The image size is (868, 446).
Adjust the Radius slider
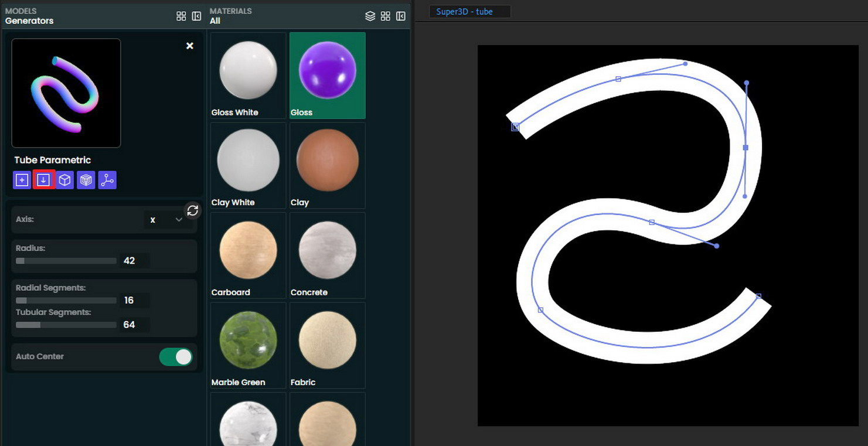pyautogui.click(x=66, y=261)
